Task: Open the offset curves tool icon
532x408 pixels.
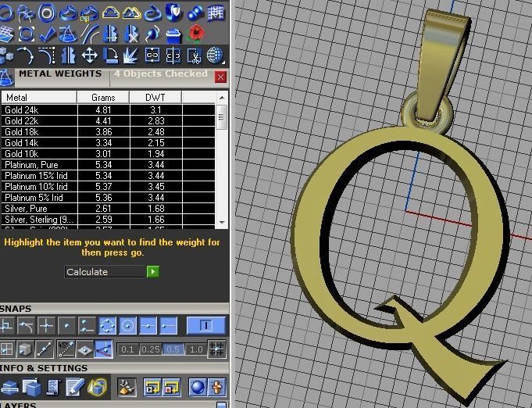Action: click(x=89, y=34)
